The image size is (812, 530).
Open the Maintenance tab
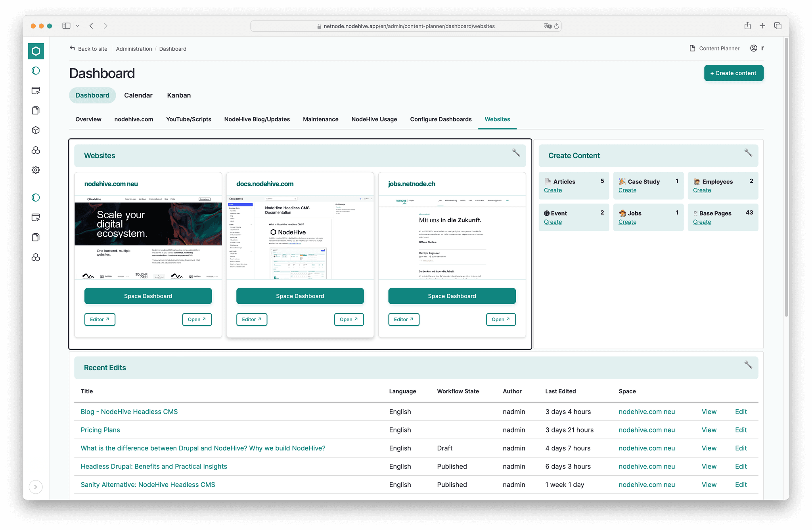pos(321,119)
